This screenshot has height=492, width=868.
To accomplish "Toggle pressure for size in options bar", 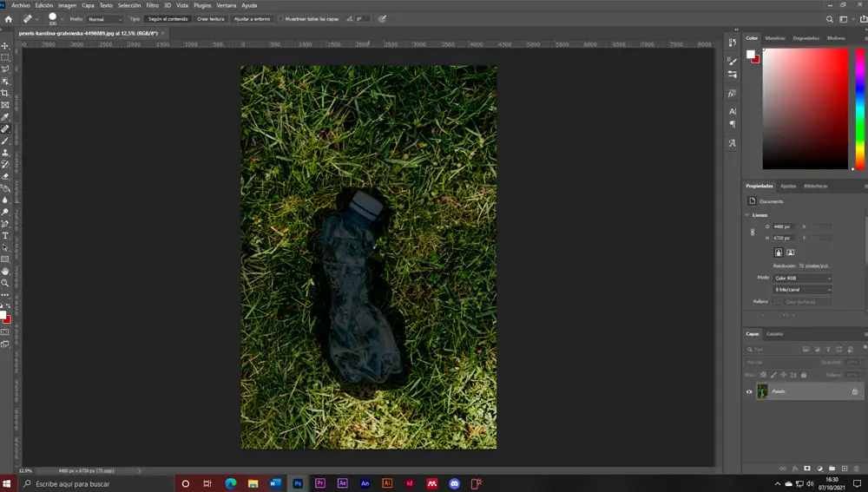I will tap(382, 19).
